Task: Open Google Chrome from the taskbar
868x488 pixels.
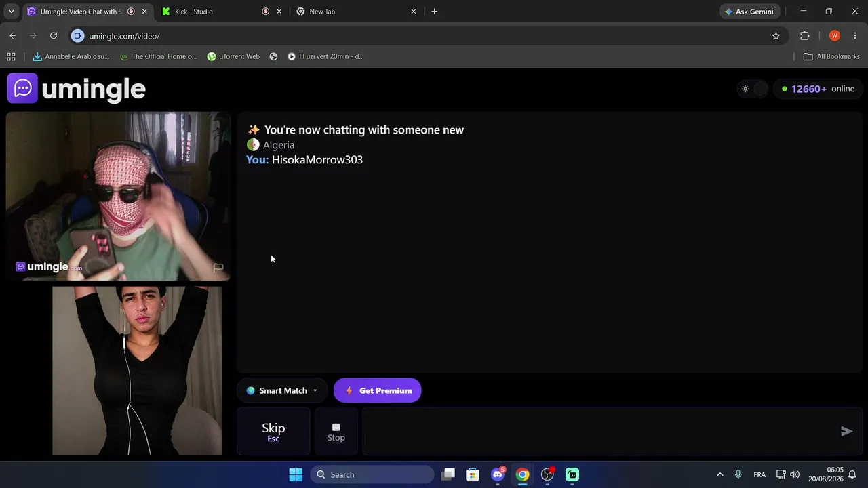Action: point(522,474)
